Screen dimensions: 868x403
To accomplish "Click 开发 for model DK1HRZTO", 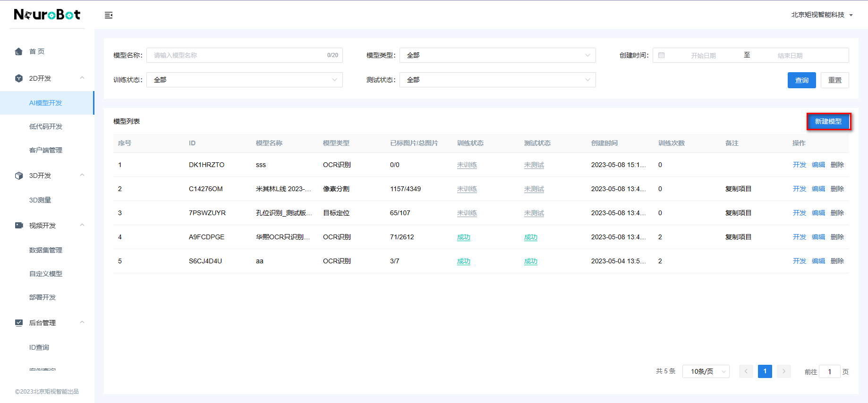I will click(x=800, y=165).
